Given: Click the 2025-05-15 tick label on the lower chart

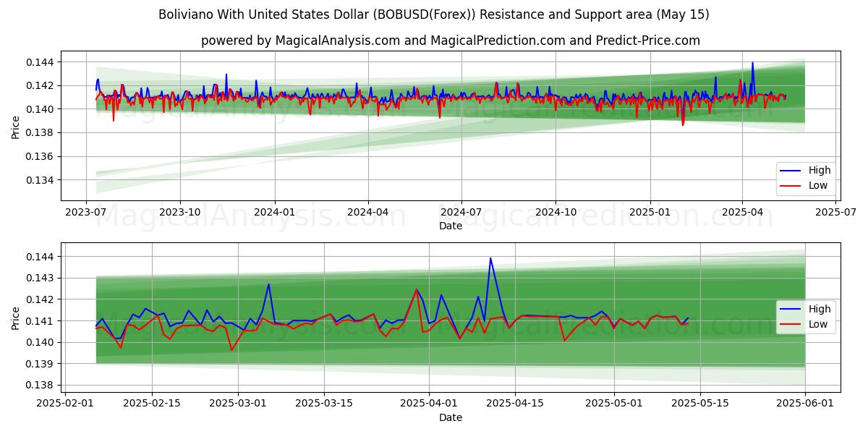Looking at the screenshot, I should coord(700,404).
